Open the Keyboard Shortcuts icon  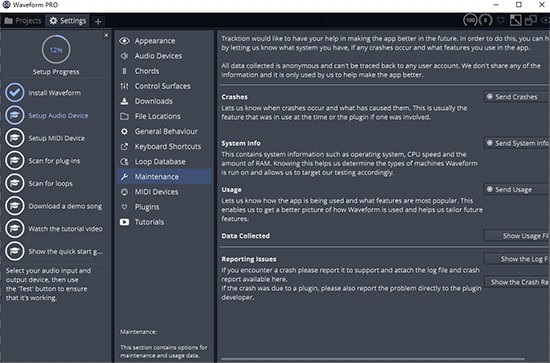point(124,147)
